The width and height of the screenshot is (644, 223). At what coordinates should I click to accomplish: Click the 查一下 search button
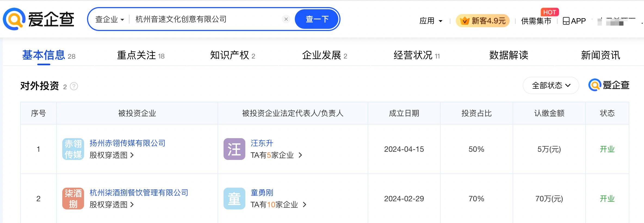pyautogui.click(x=317, y=19)
